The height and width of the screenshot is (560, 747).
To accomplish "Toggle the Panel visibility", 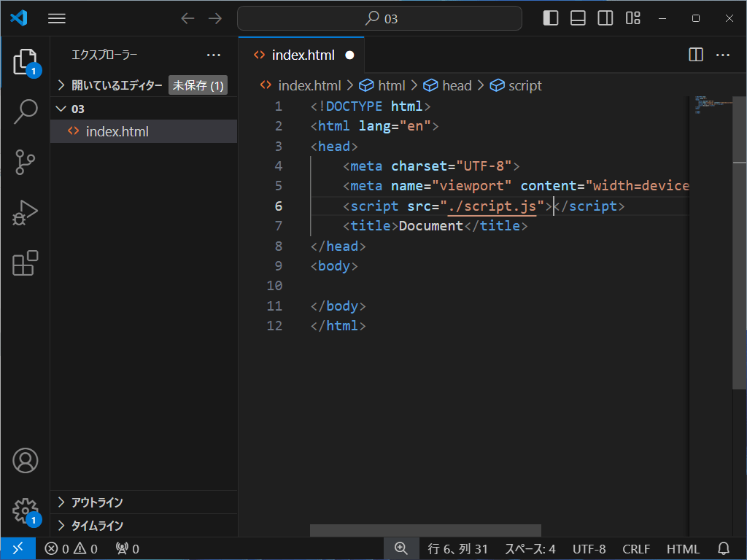I will (578, 17).
